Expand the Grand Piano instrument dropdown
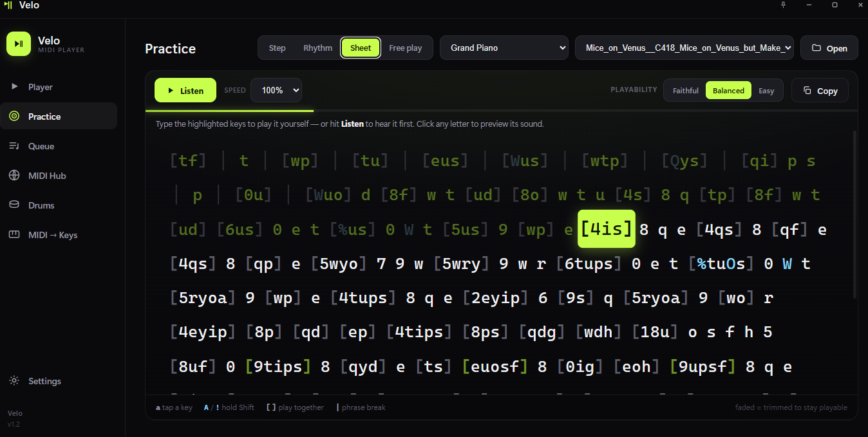 [x=504, y=48]
